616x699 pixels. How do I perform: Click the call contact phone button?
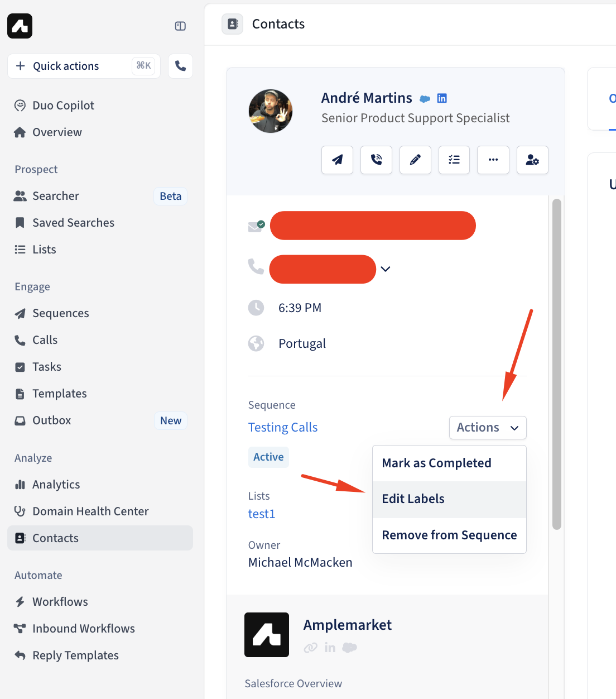click(377, 160)
